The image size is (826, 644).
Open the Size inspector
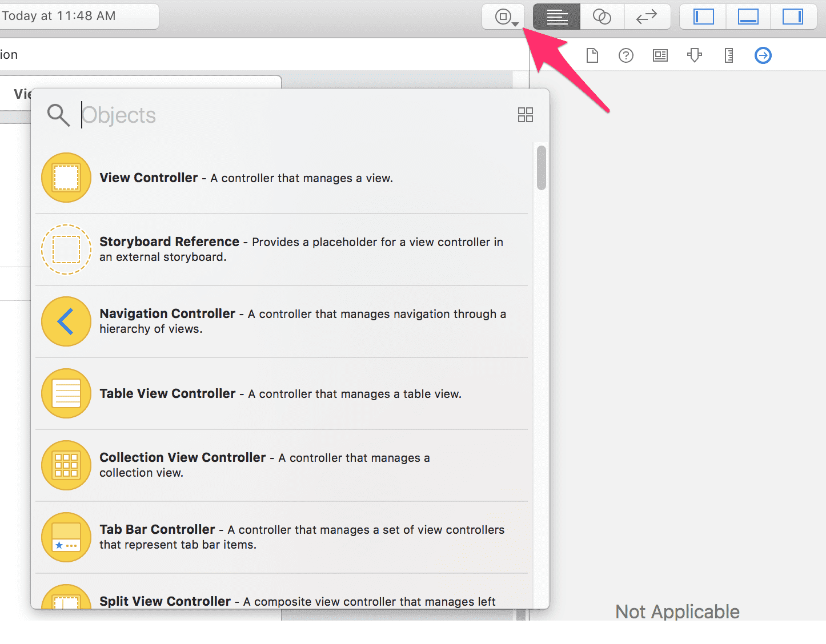tap(729, 55)
